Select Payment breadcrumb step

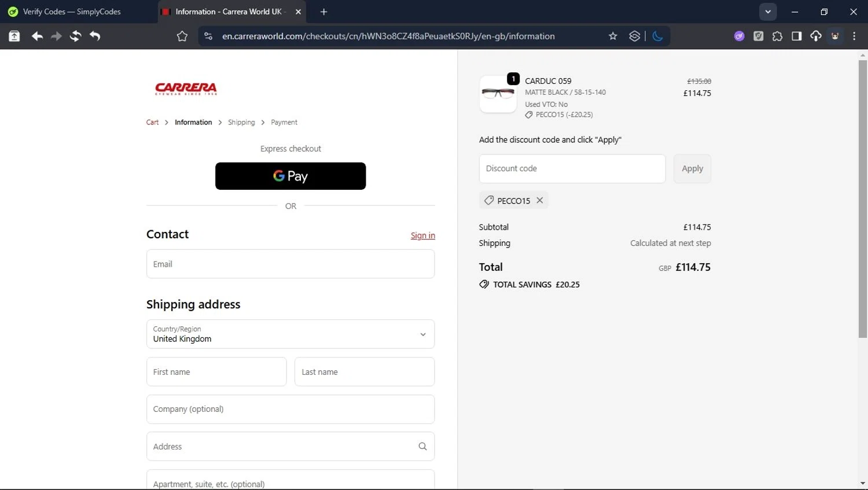284,123
